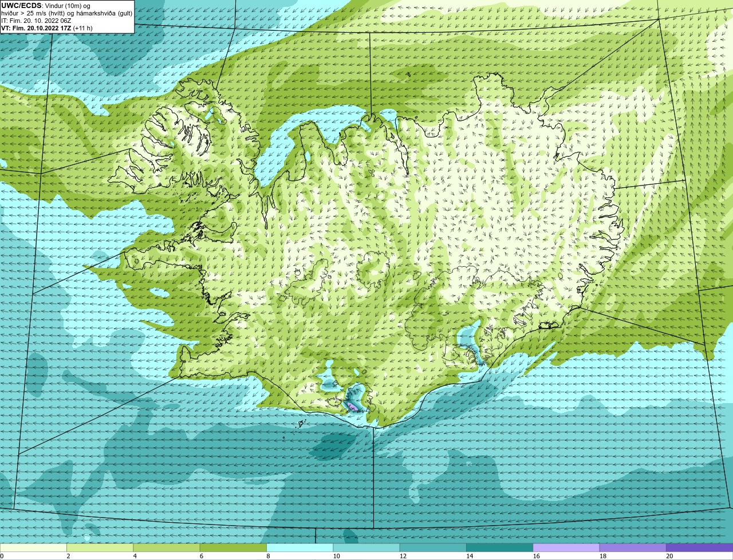Click the '2' label on the colour scale

coord(68,556)
